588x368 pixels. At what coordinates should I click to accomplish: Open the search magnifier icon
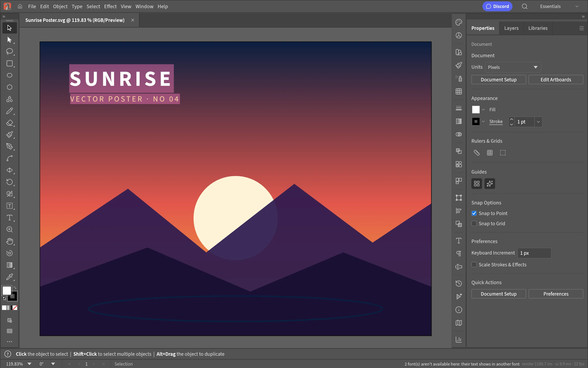pyautogui.click(x=525, y=6)
